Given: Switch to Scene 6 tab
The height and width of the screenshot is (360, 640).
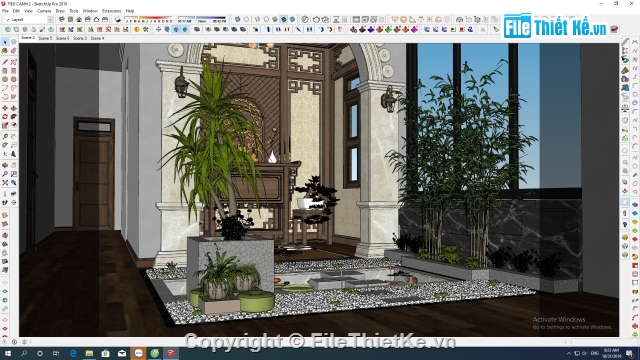Looking at the screenshot, I should point(62,38).
